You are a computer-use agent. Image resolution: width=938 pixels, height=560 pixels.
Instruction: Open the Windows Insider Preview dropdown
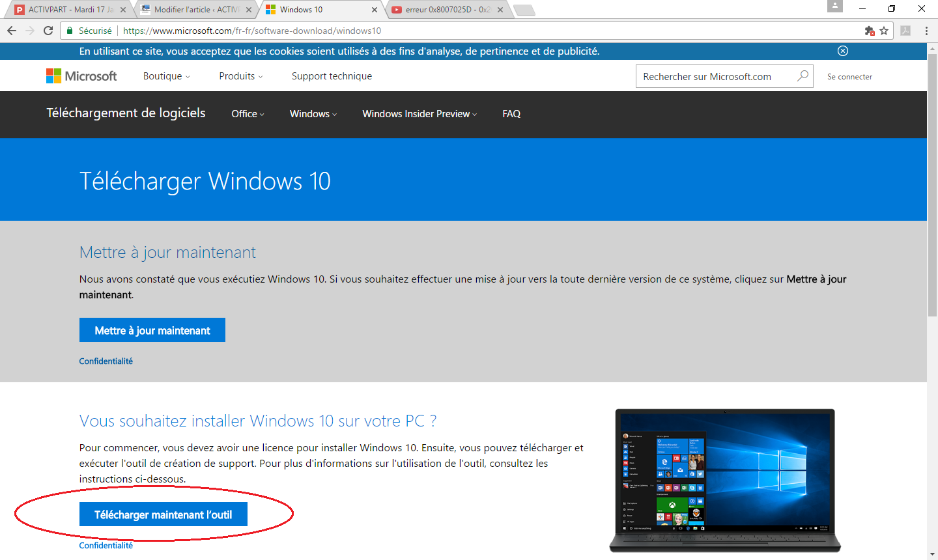pyautogui.click(x=419, y=114)
